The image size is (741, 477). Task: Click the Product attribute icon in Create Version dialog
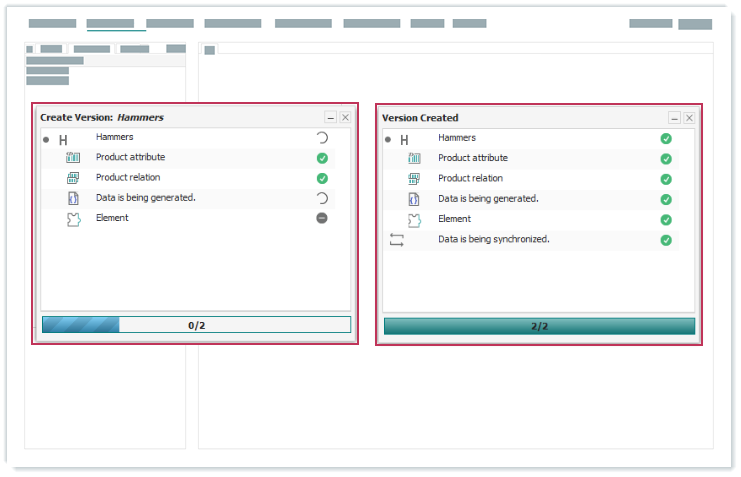point(73,158)
